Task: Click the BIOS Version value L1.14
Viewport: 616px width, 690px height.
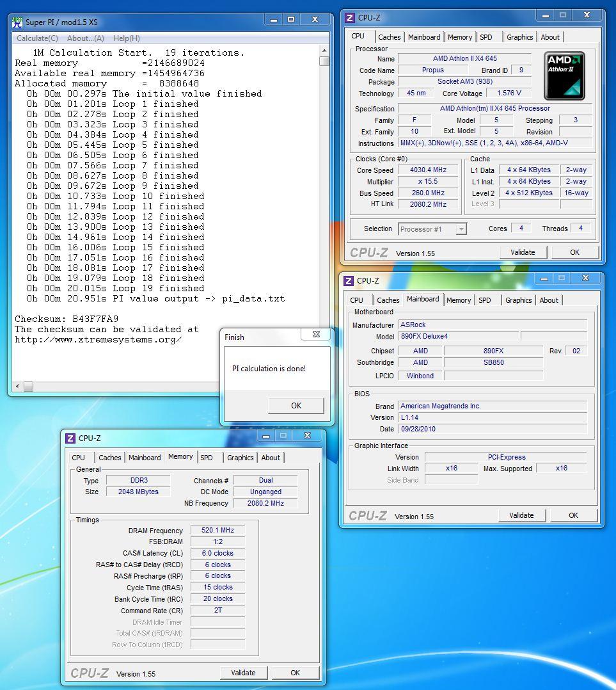Action: (x=493, y=417)
